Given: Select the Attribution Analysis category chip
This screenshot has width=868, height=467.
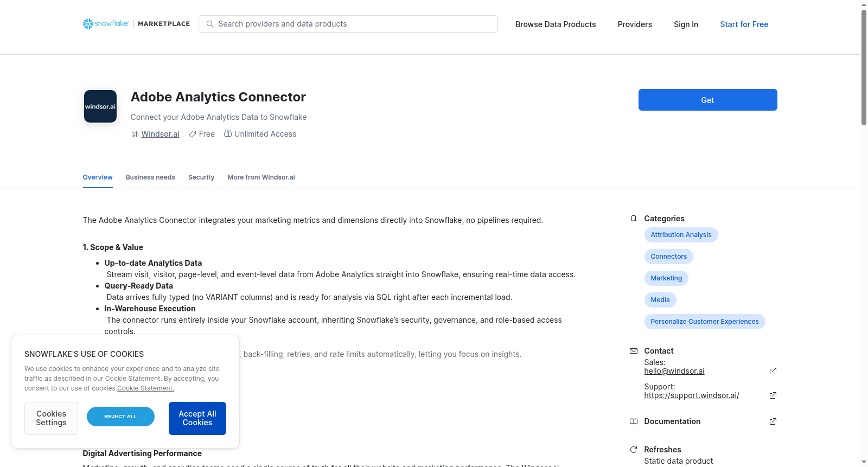Looking at the screenshot, I should point(681,235).
